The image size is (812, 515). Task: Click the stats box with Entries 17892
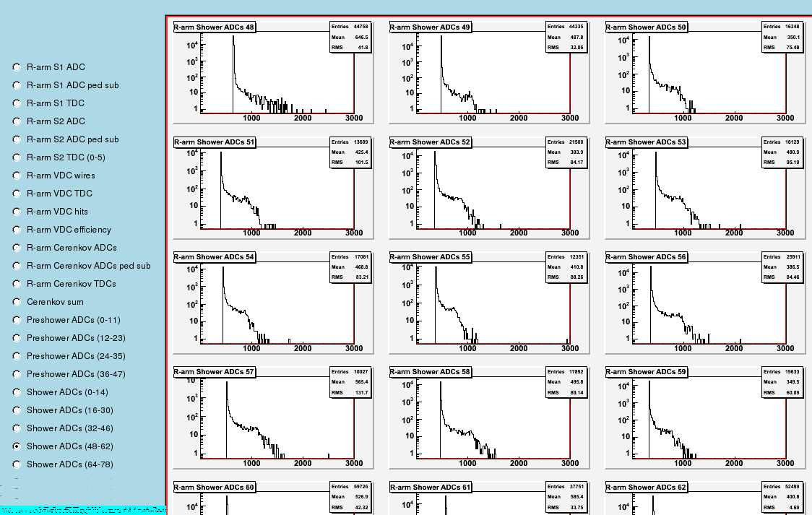click(x=566, y=381)
